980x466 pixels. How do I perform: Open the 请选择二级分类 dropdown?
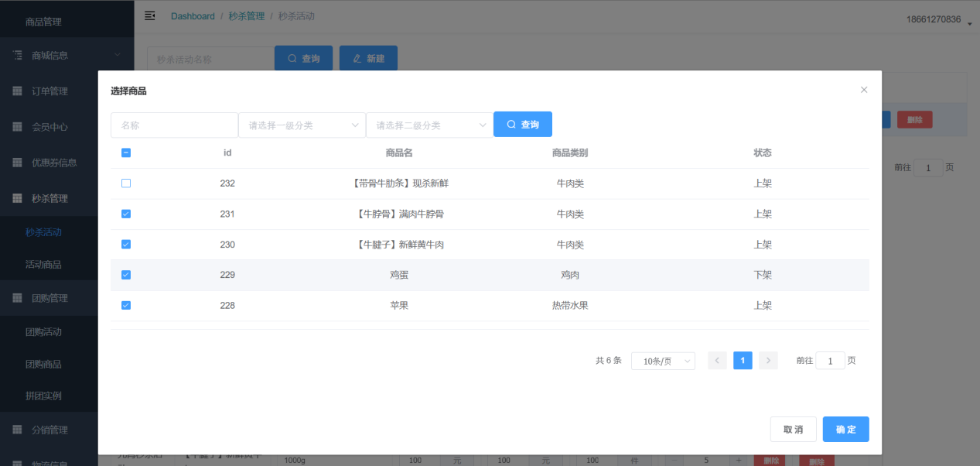pos(429,125)
